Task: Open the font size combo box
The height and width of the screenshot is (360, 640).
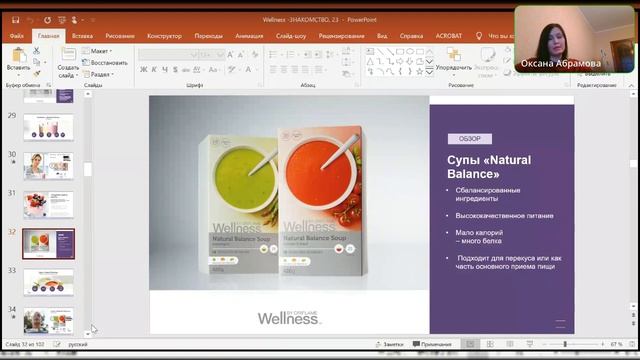Action: [212, 54]
